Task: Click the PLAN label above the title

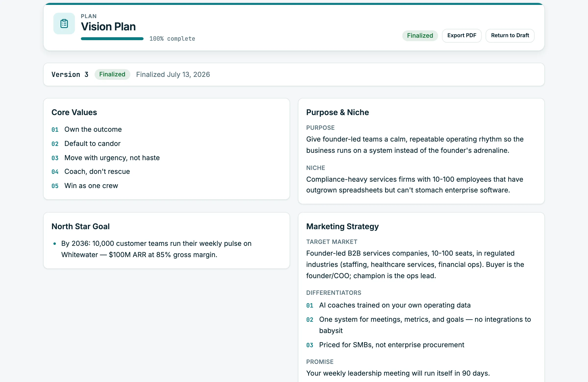Action: (89, 16)
